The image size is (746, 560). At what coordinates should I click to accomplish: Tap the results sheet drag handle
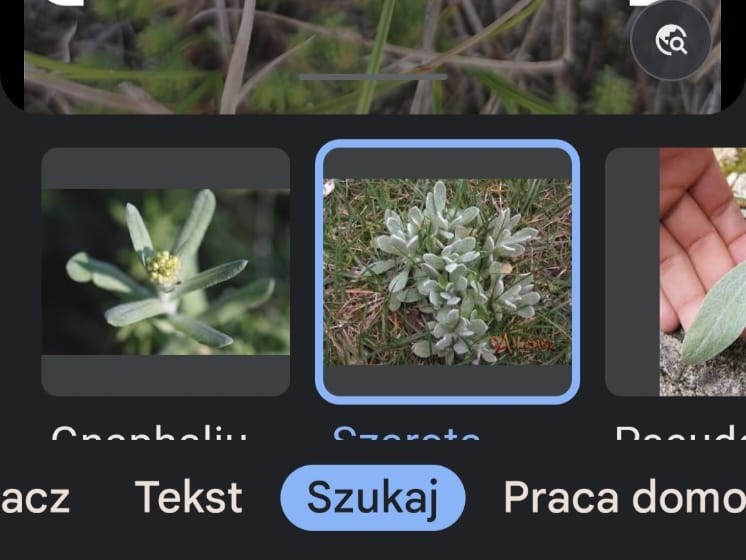click(x=373, y=77)
